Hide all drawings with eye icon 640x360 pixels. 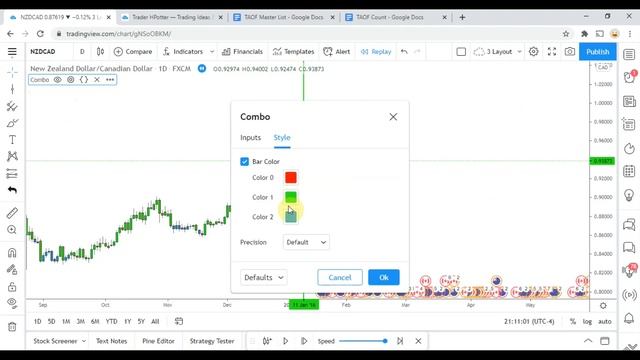pos(12,303)
